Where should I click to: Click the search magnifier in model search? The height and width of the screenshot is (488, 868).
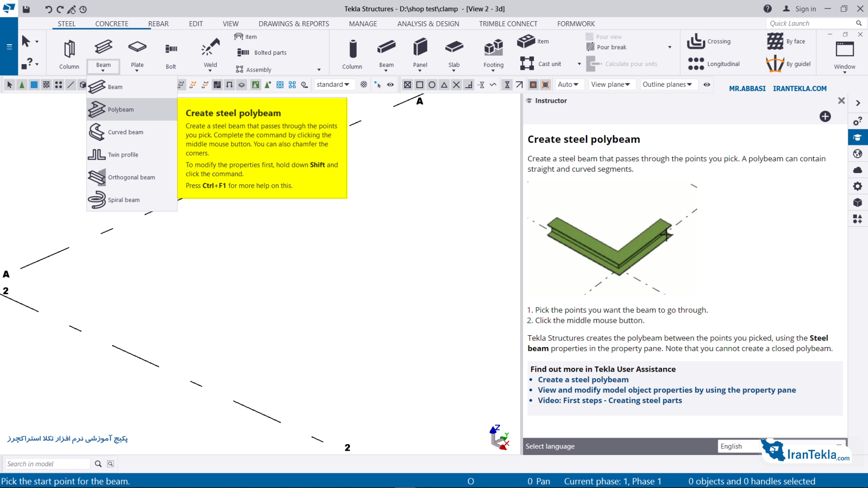point(98,464)
